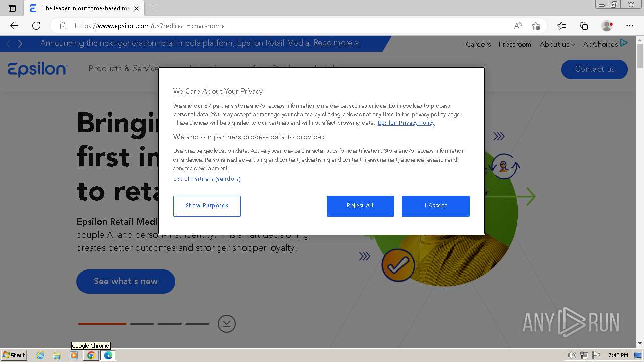Image resolution: width=644 pixels, height=362 pixels.
Task: Open the Products & Services menu
Action: coord(123,68)
